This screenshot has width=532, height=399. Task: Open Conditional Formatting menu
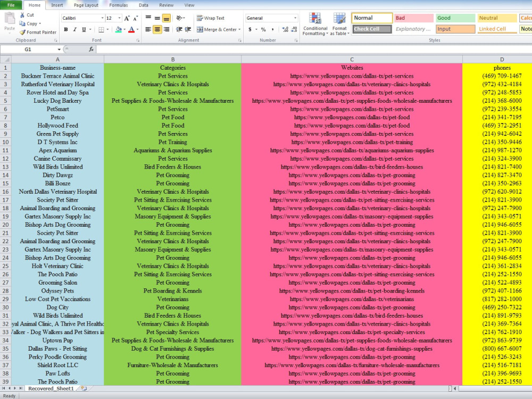315,24
